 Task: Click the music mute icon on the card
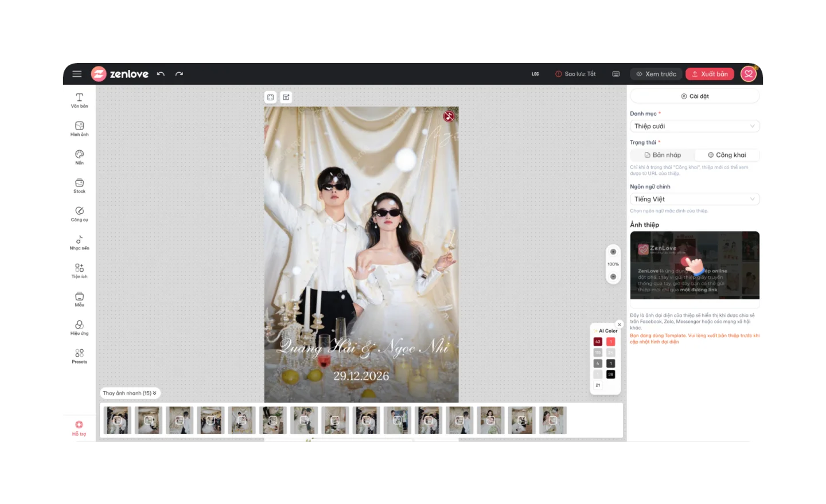pyautogui.click(x=449, y=116)
